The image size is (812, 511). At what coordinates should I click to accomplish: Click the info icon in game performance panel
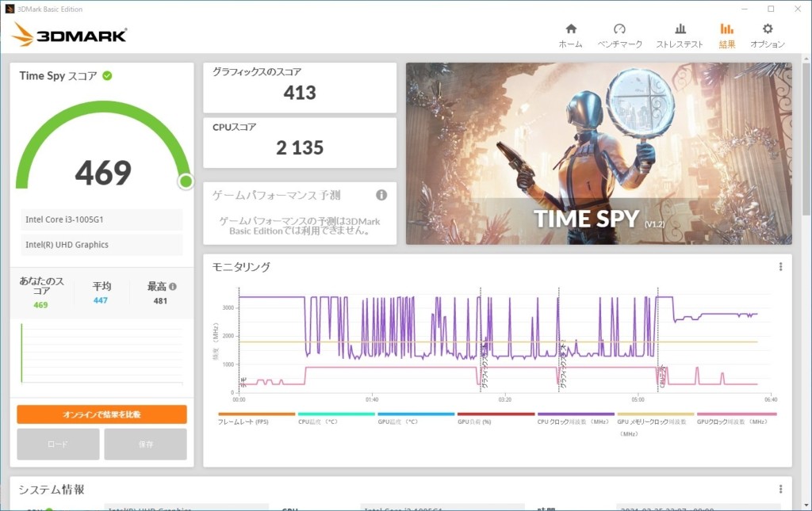tap(381, 195)
